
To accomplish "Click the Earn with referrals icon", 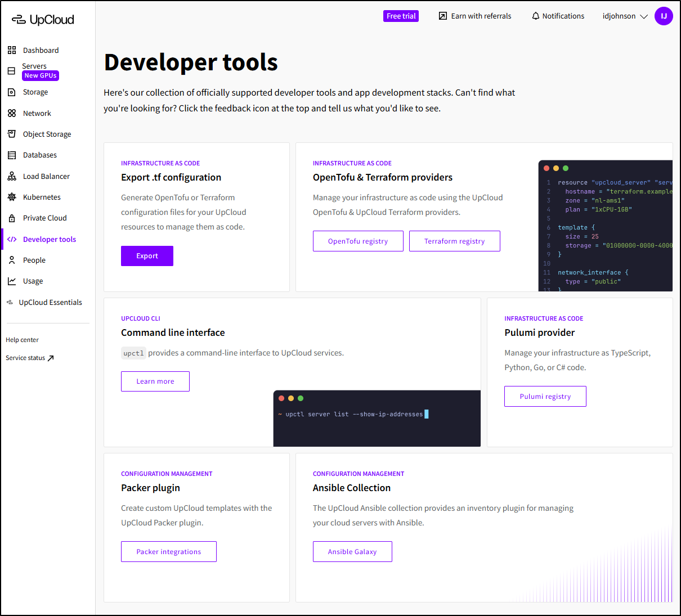I will [443, 16].
